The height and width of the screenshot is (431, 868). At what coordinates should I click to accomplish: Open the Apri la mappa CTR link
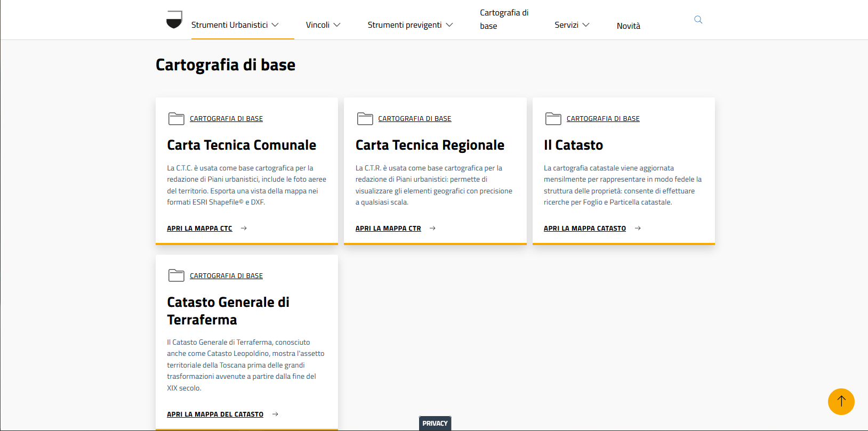point(388,228)
